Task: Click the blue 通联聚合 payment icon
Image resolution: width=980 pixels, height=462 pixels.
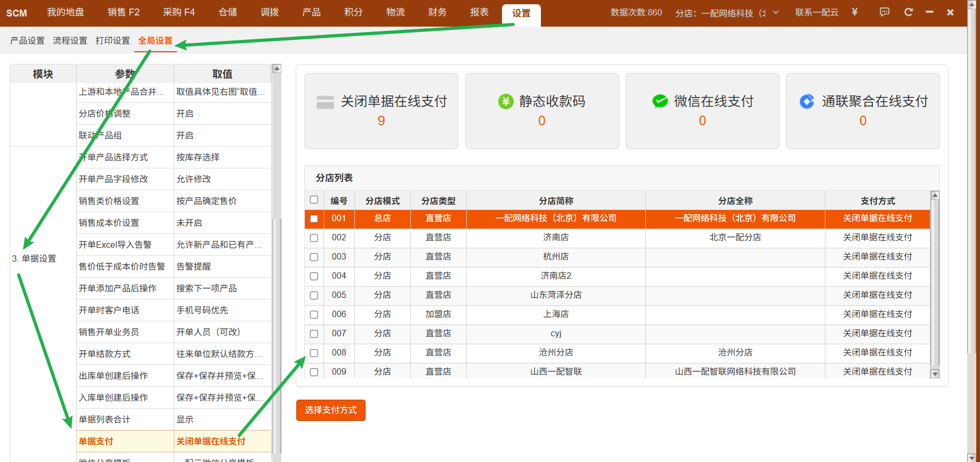Action: click(x=807, y=101)
